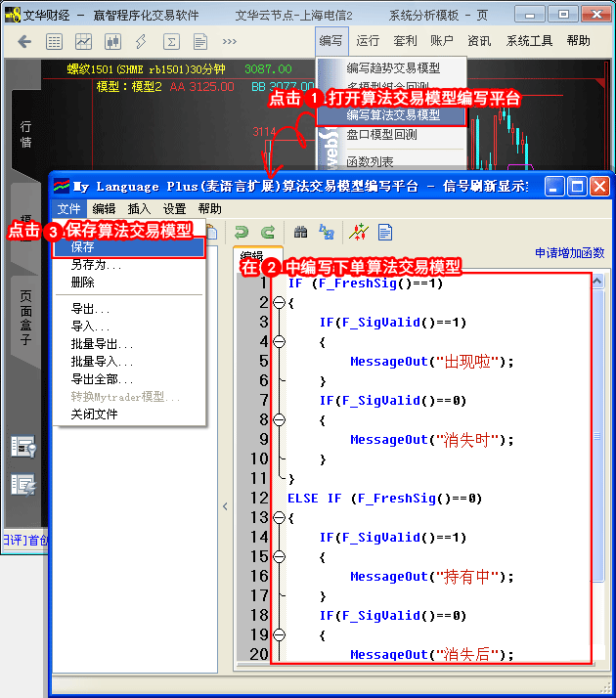Collapse the code fold at line 2
This screenshot has width=616, height=698.
coord(279,303)
